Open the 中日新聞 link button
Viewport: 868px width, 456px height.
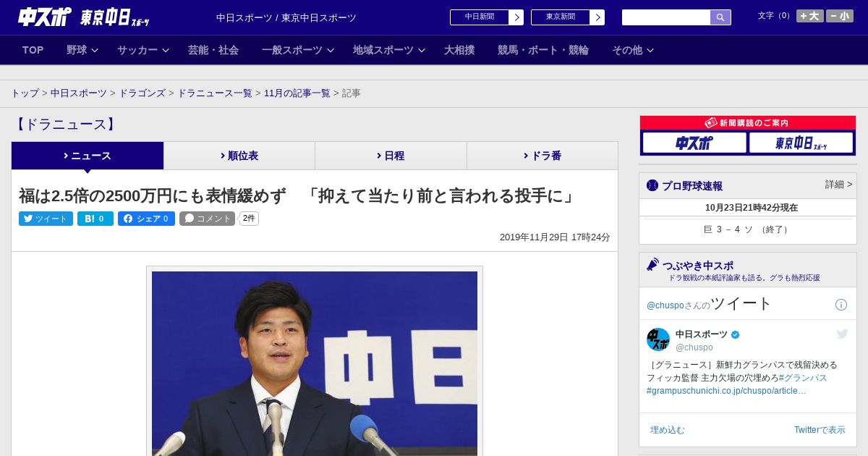479,17
